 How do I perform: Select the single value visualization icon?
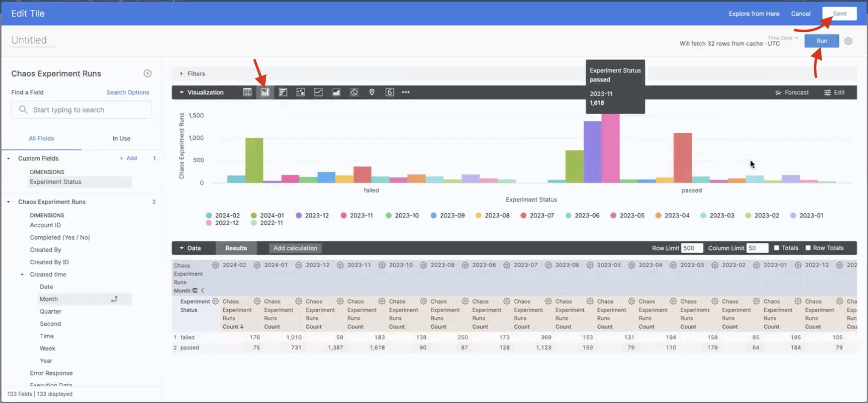(389, 92)
